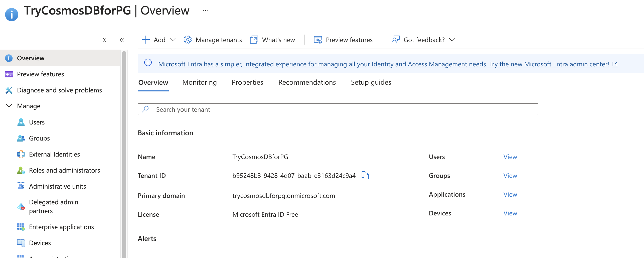Open the Microsoft Entra admin center link
This screenshot has width=644, height=258.
coord(384,64)
